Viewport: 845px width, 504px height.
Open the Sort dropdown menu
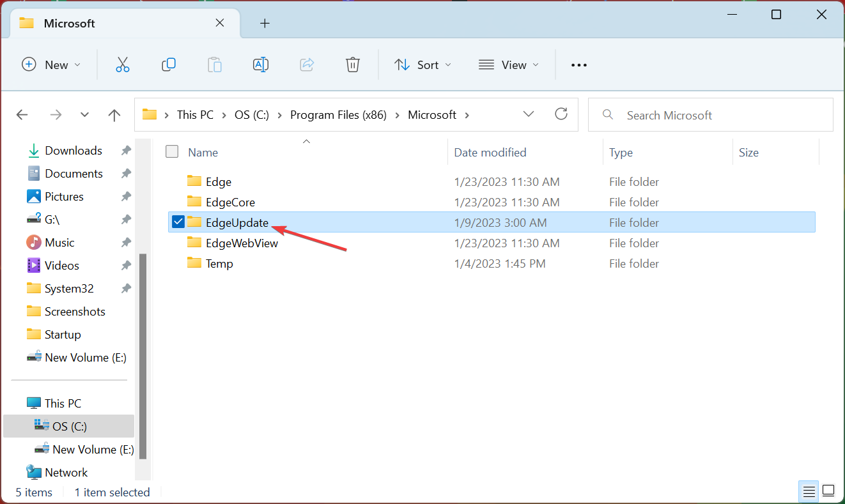coord(423,65)
